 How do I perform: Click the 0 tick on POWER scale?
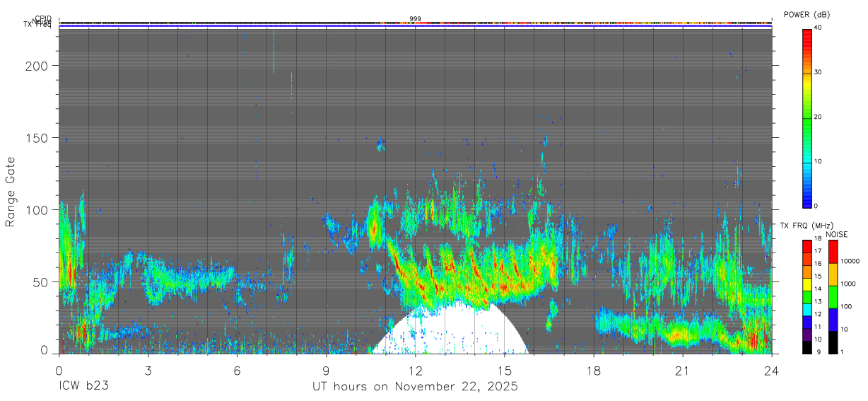coord(815,206)
